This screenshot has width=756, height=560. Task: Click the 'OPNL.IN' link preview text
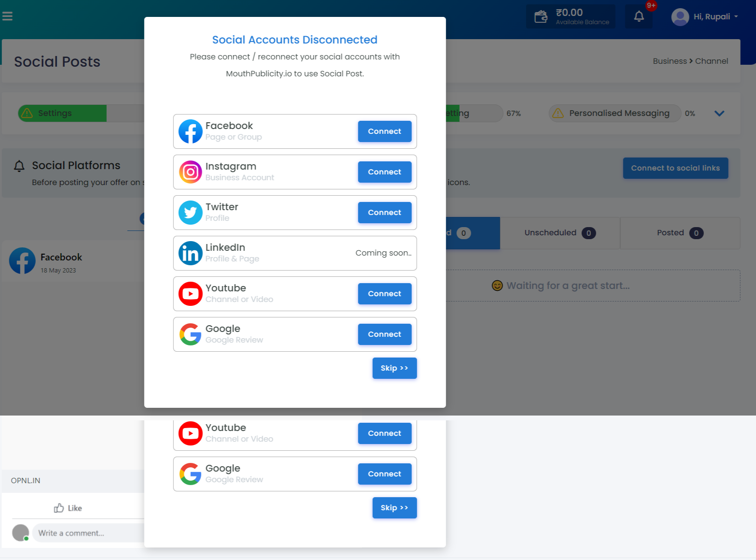(26, 481)
